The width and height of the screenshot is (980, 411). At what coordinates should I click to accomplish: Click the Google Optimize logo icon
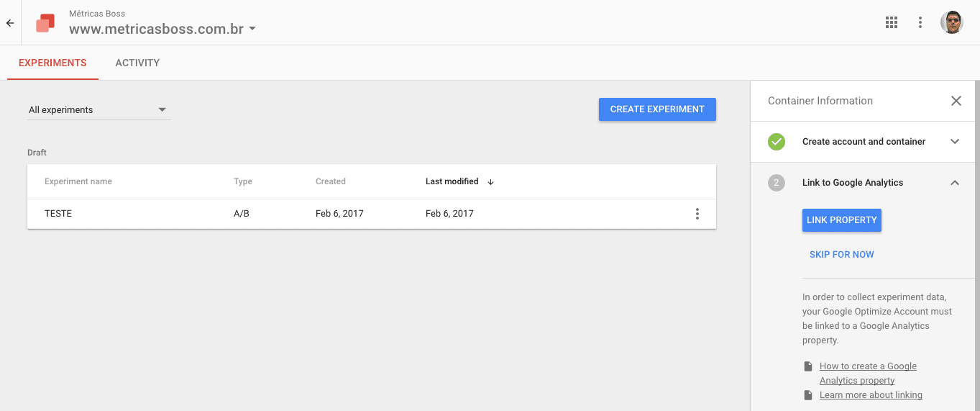click(x=45, y=23)
